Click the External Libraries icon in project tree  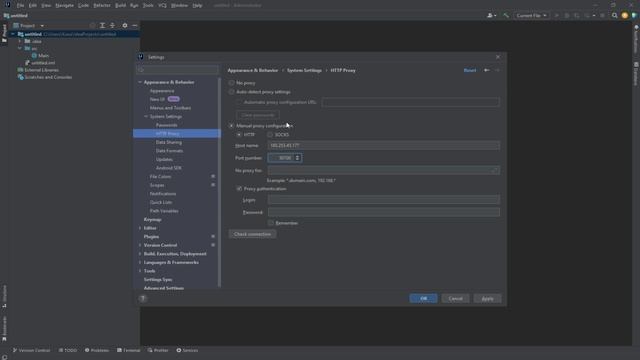pos(20,70)
